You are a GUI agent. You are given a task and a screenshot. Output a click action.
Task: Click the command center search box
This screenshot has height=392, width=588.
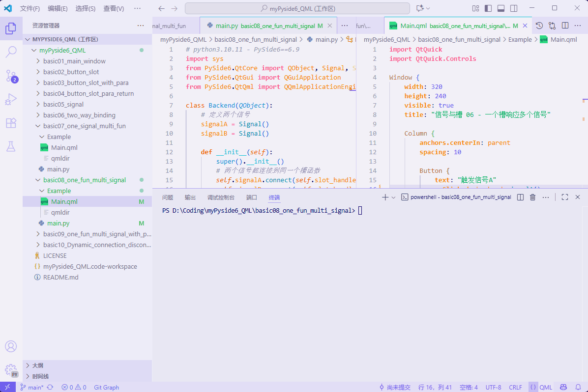click(297, 8)
